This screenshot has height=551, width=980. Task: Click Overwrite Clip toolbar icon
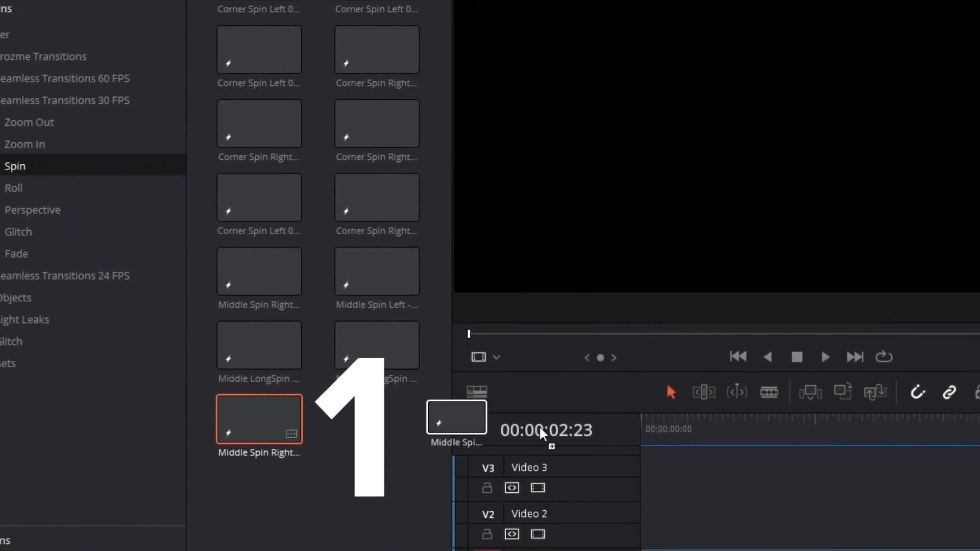tap(843, 392)
